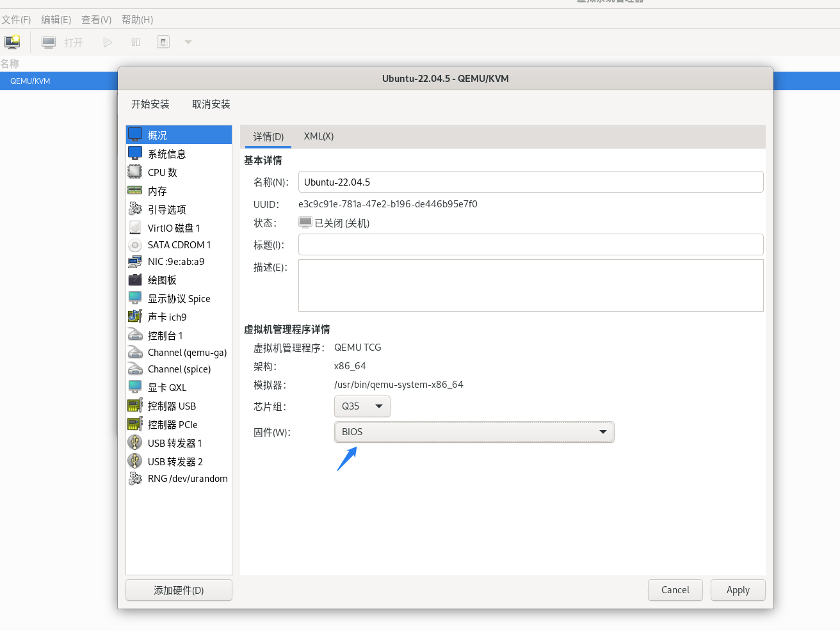Click the Apply button
The image size is (840, 631).
(738, 590)
